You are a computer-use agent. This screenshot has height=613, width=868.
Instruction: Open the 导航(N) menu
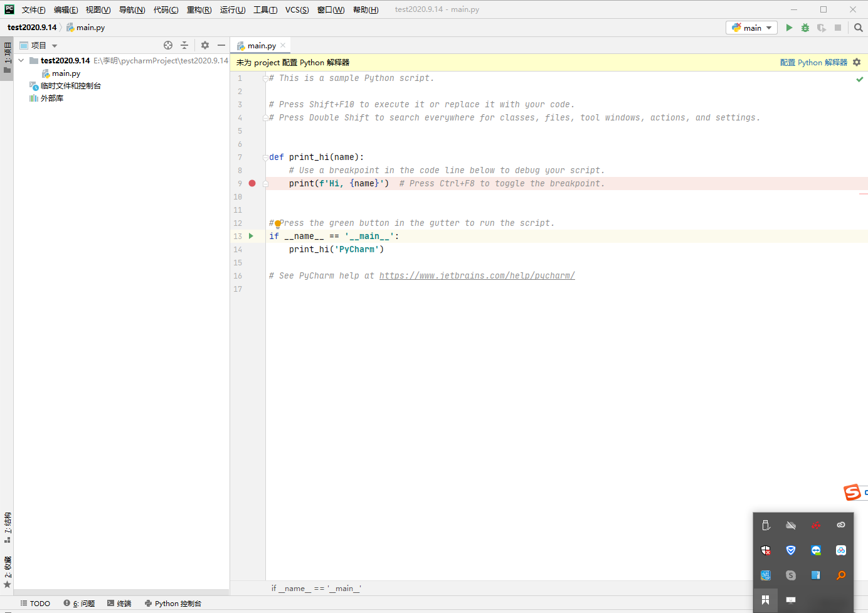pyautogui.click(x=132, y=9)
